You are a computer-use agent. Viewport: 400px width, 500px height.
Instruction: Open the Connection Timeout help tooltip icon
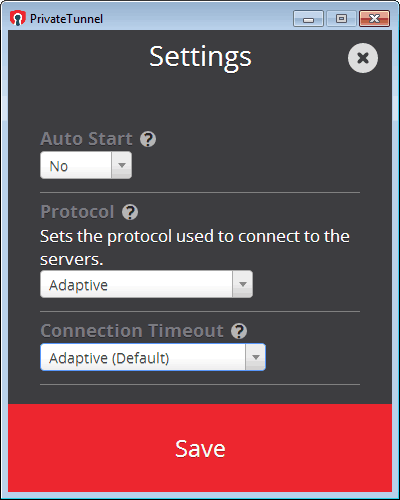(239, 331)
